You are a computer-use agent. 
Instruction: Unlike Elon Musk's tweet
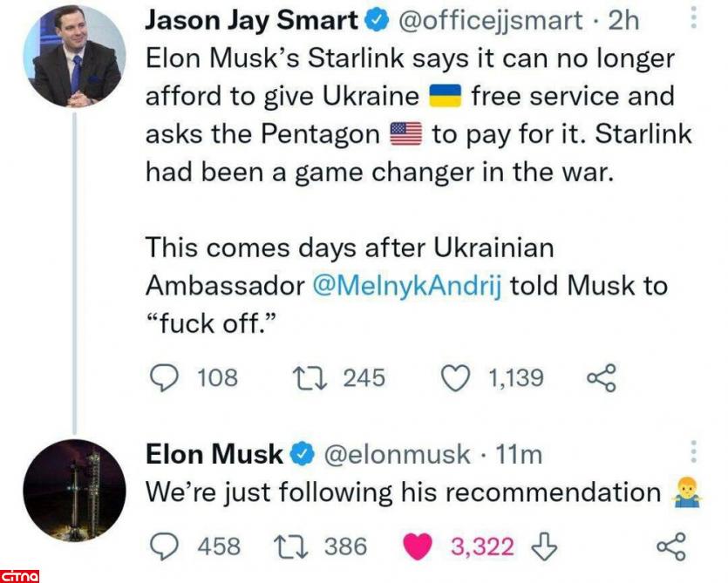pyautogui.click(x=420, y=546)
